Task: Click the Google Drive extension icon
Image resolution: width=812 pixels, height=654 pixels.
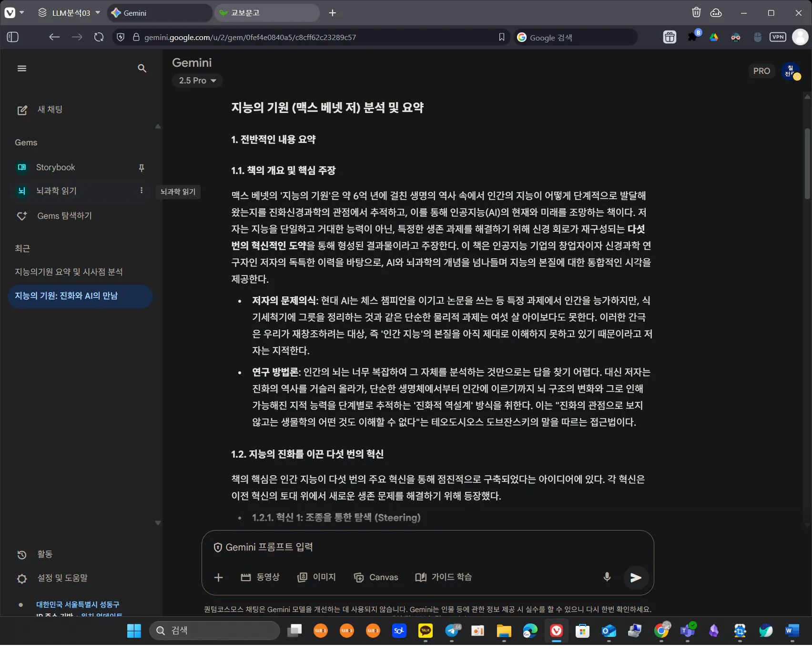Action: pyautogui.click(x=714, y=37)
